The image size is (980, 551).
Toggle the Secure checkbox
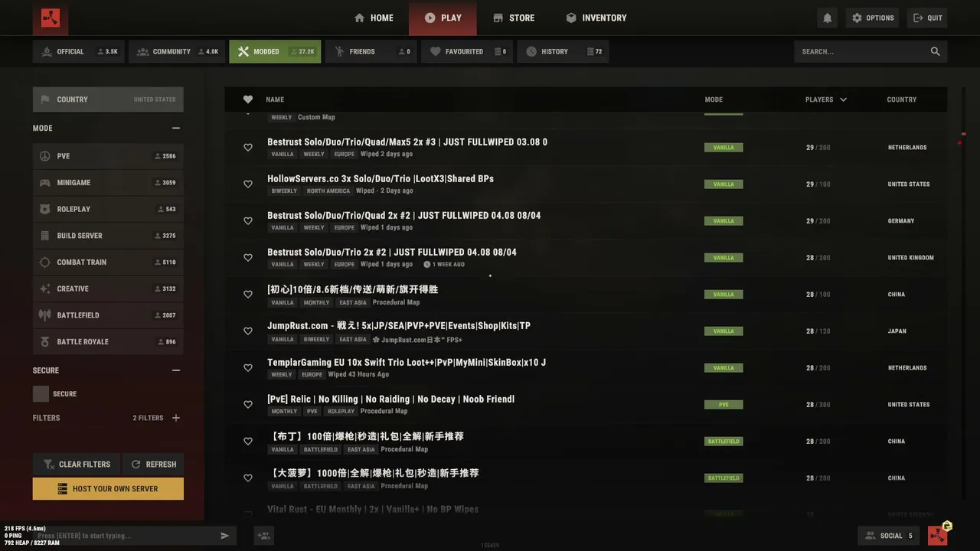[41, 394]
